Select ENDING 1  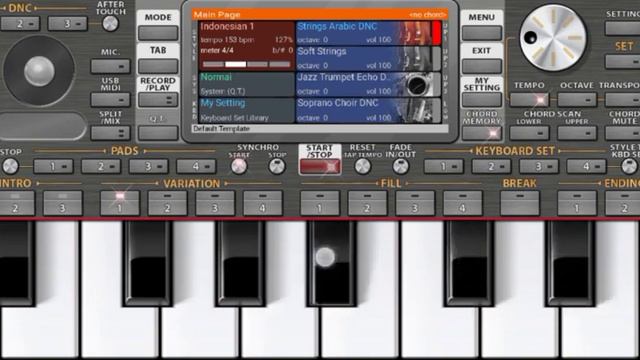point(577,203)
